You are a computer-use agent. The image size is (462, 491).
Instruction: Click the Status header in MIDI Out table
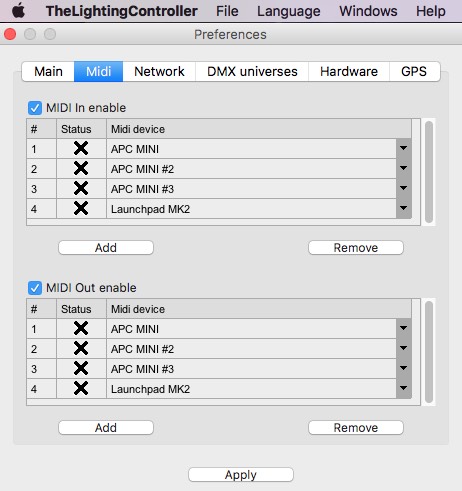coord(81,309)
